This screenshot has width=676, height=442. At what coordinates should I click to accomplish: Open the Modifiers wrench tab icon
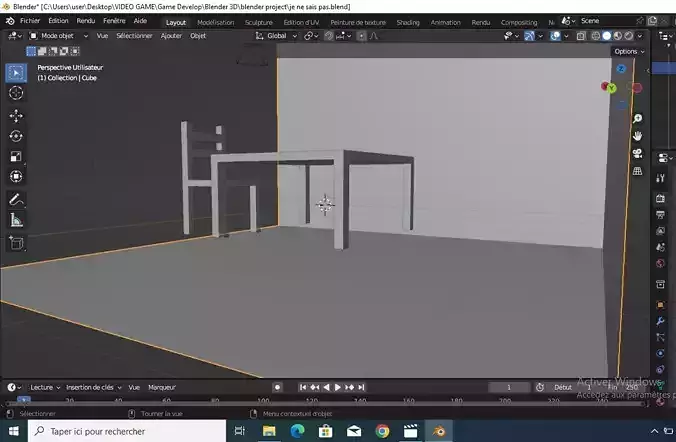[660, 321]
